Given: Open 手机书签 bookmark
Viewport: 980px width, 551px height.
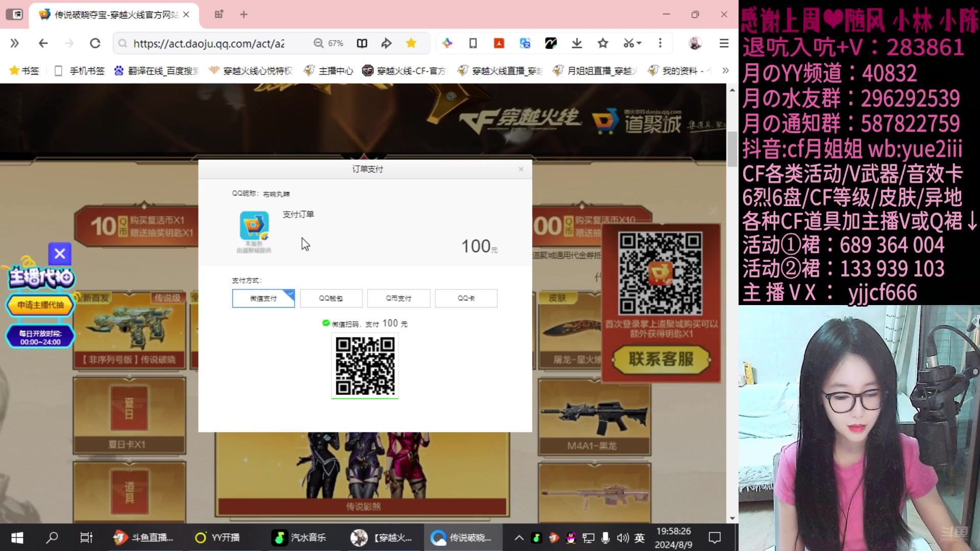Looking at the screenshot, I should click(80, 71).
